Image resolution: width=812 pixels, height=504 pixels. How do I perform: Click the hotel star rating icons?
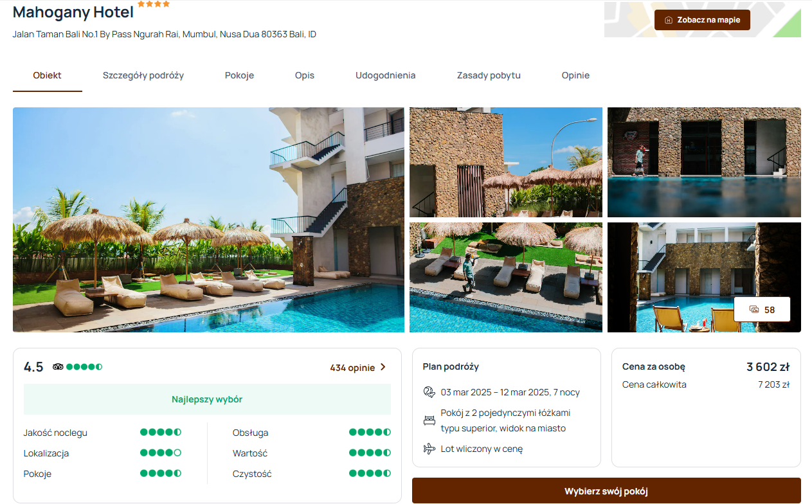pos(154,4)
